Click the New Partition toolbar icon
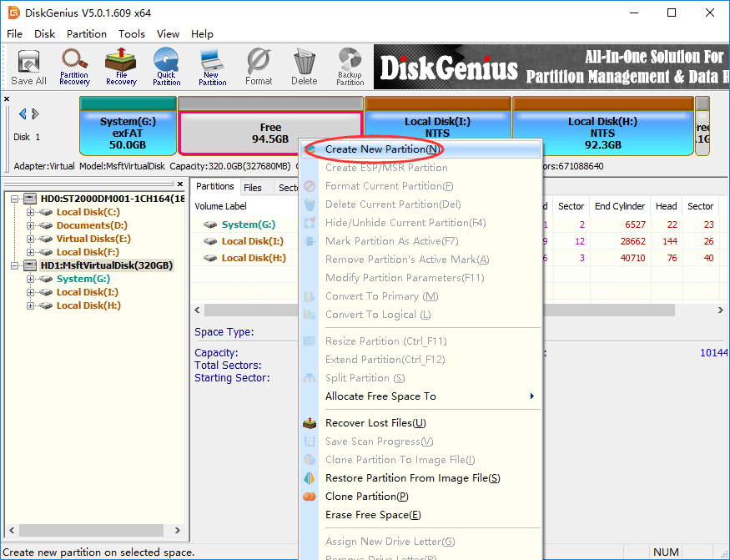This screenshot has width=730, height=560. tap(212, 67)
